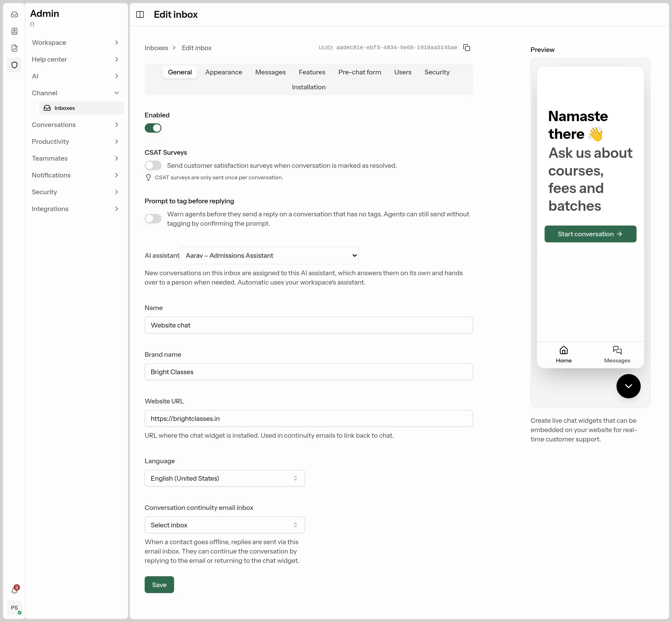Expand the Notifications section
672x622 pixels.
tap(75, 175)
